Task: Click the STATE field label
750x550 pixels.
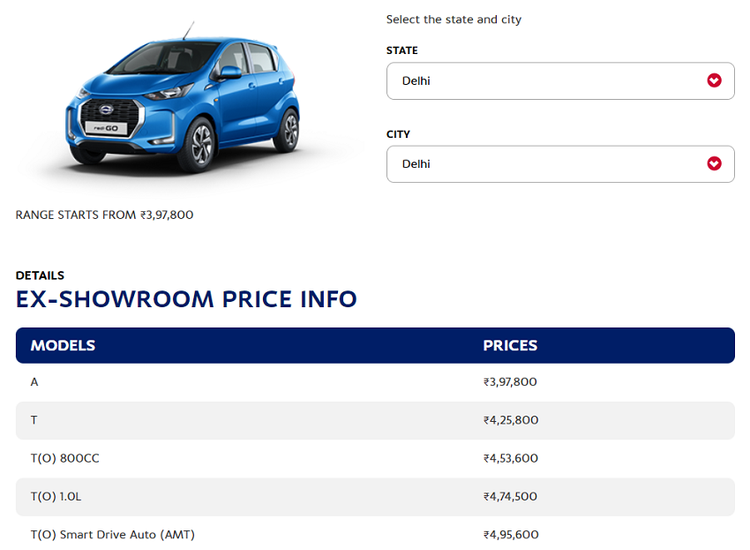Action: coord(402,50)
